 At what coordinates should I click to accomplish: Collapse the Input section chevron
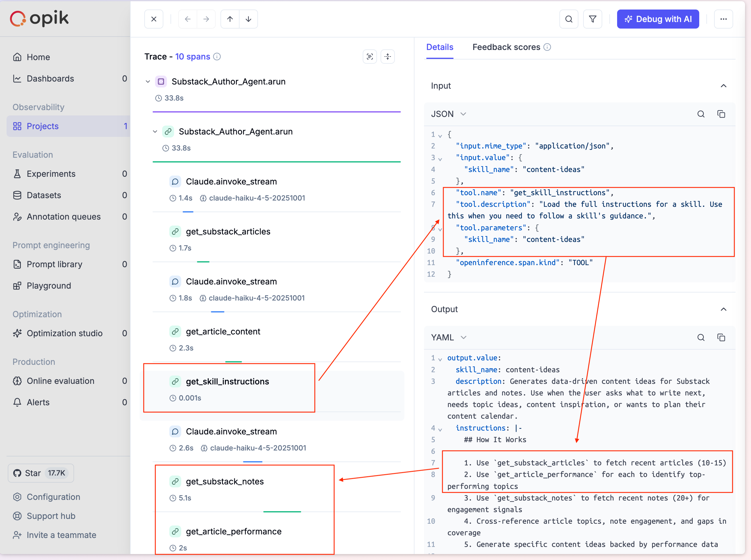tap(723, 86)
